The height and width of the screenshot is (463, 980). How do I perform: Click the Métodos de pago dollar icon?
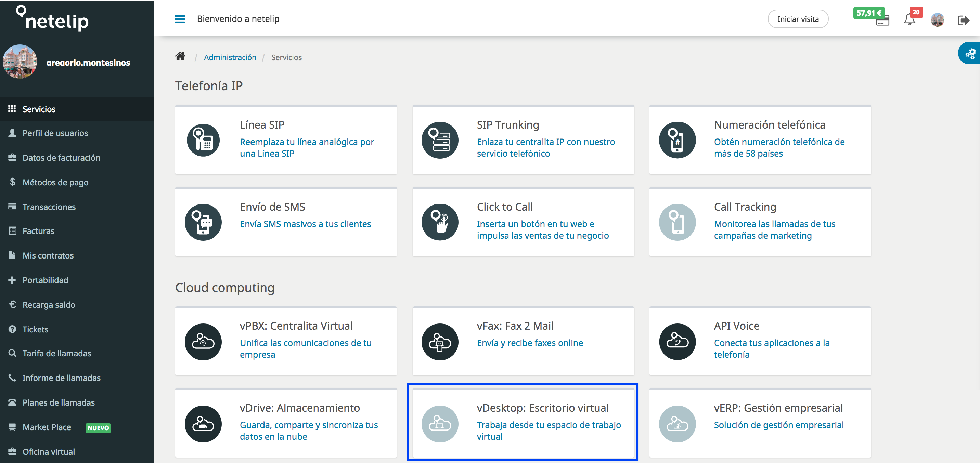(13, 182)
